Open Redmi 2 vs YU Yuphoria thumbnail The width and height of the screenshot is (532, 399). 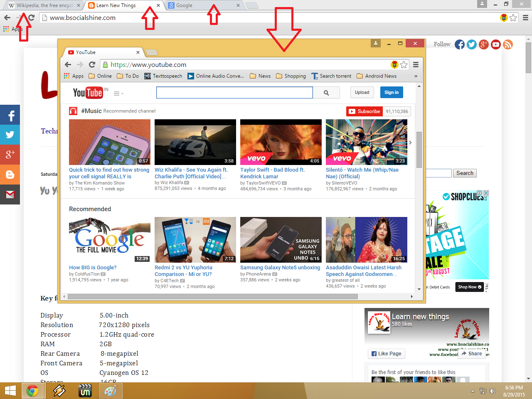(x=195, y=240)
